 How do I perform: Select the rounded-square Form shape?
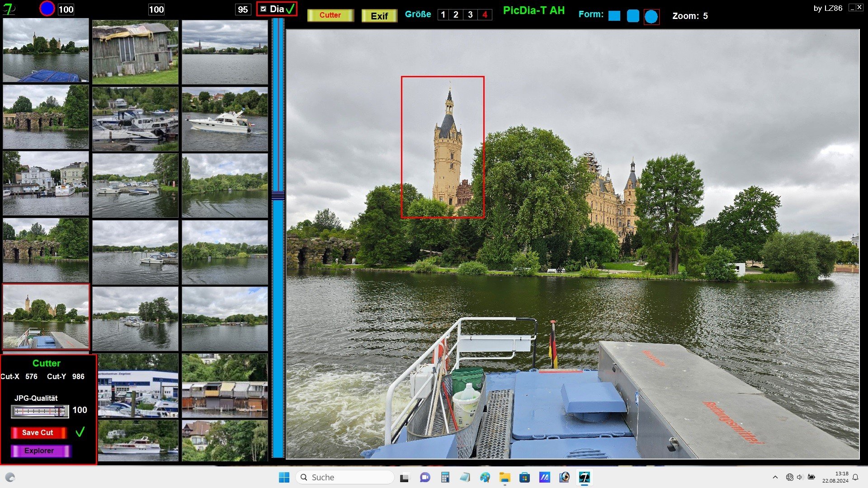[633, 16]
